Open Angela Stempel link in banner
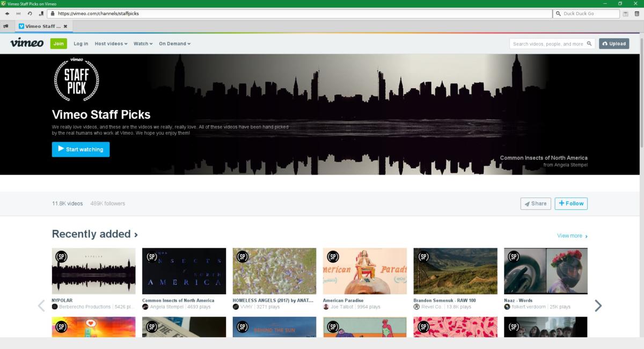 click(570, 165)
